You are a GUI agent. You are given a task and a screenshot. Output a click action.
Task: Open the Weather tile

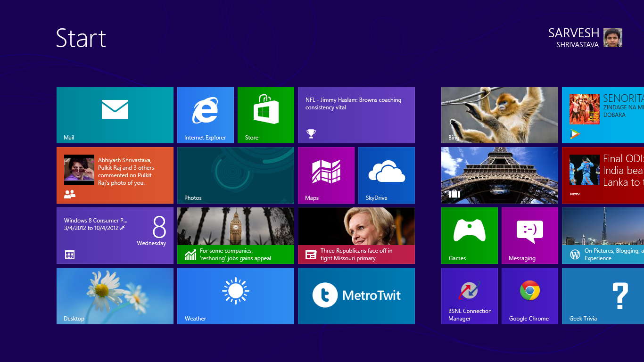click(x=236, y=296)
